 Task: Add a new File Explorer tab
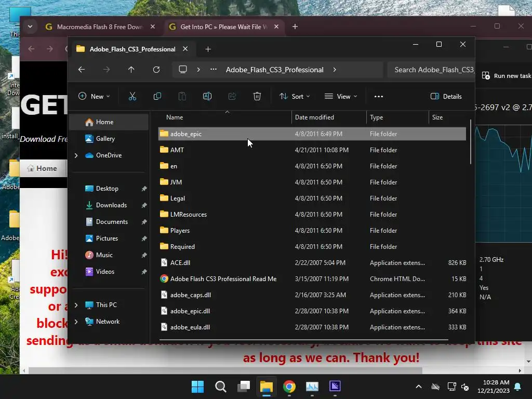208,49
